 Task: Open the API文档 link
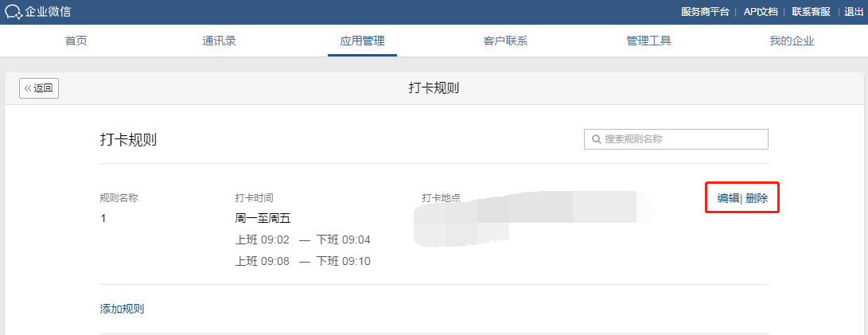760,11
